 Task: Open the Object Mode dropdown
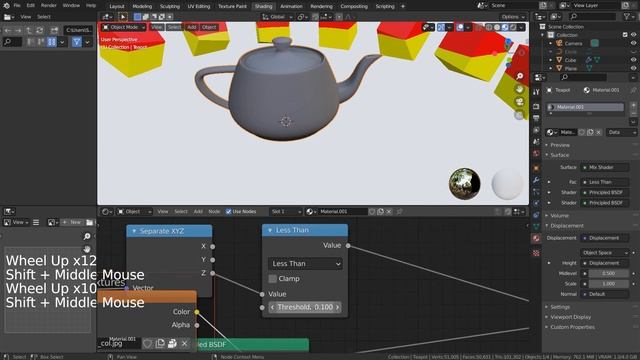[124, 27]
